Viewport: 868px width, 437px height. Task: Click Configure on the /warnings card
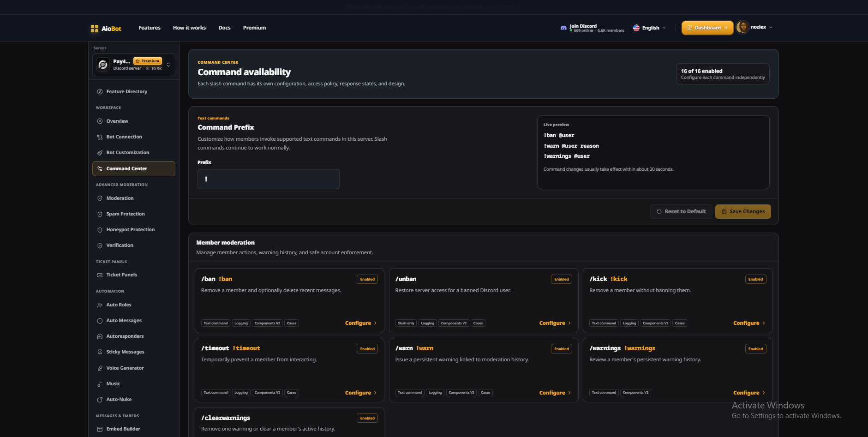749,393
